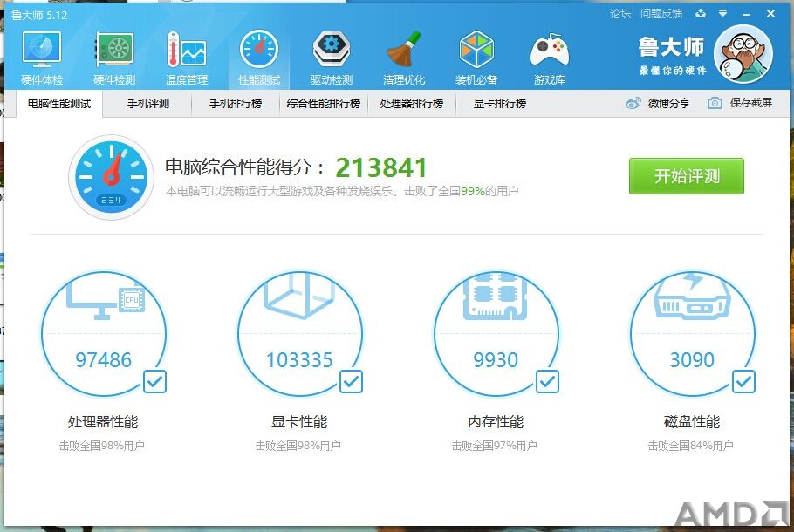The width and height of the screenshot is (794, 532).
Task: Click the graphics cube score icon
Action: (299, 297)
